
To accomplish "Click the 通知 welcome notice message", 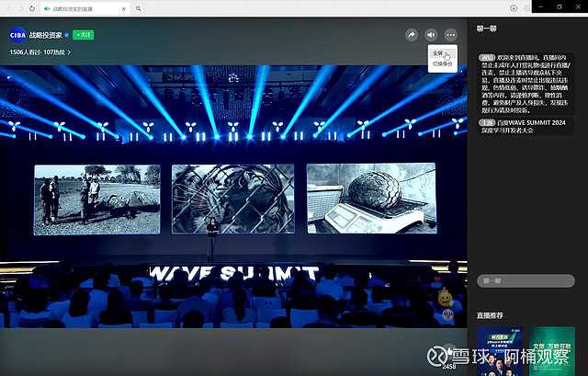I will tap(526, 84).
